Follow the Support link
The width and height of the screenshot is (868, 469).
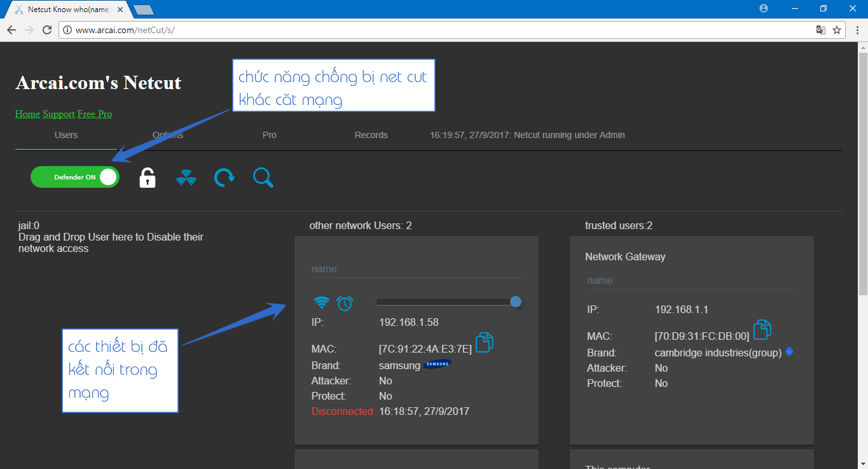[x=59, y=114]
